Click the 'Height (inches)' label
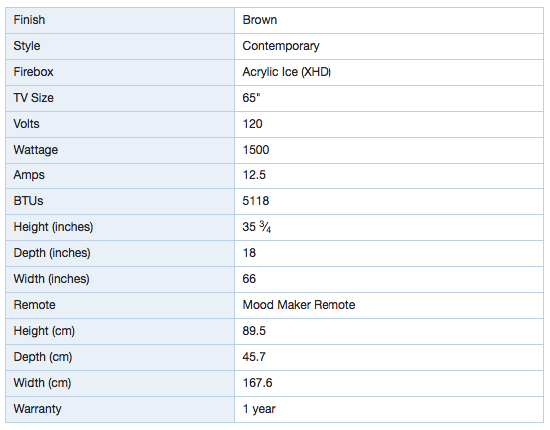Viewport: 550px width, 430px height. click(x=53, y=227)
